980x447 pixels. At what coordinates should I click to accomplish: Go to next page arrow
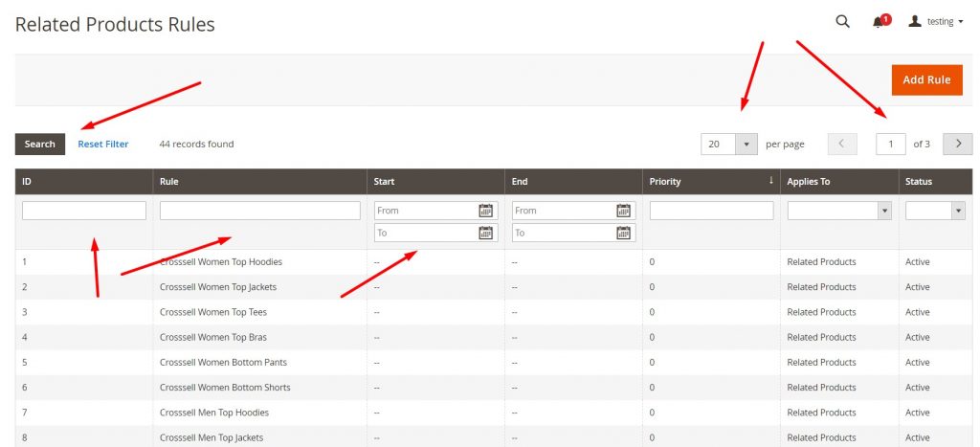[x=957, y=144]
